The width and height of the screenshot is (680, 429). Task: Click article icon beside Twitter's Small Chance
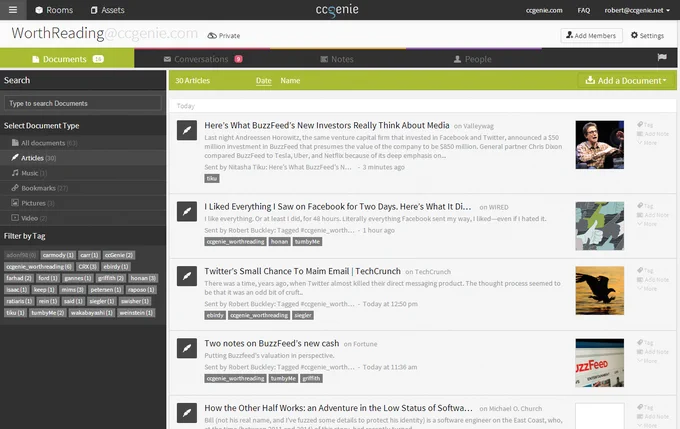[187, 276]
